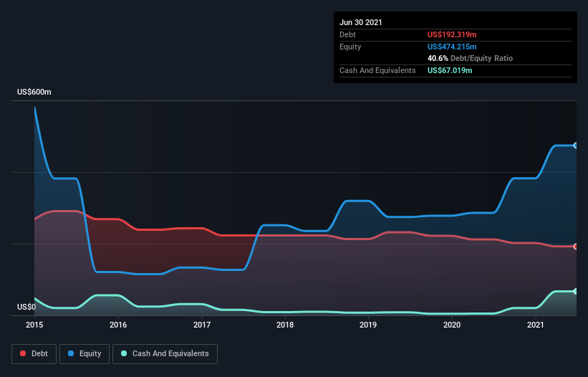
Task: Click the teal Cash endpoint marker
Action: (x=576, y=292)
